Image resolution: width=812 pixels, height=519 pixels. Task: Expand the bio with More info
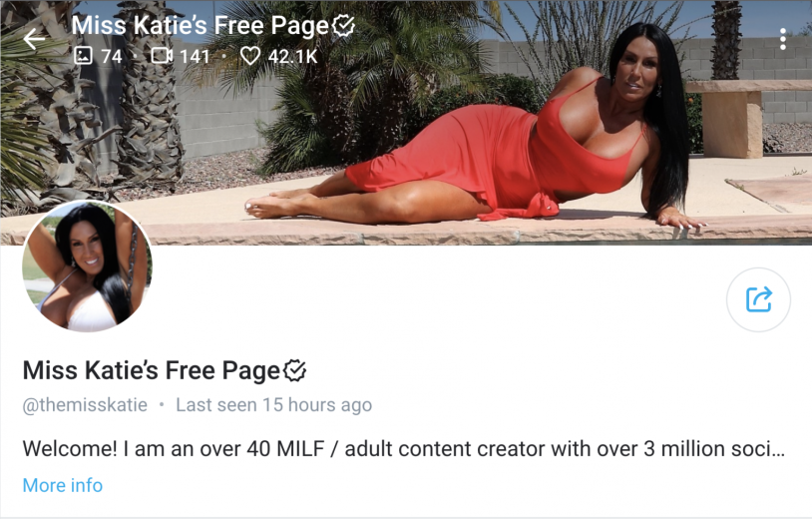(x=63, y=485)
